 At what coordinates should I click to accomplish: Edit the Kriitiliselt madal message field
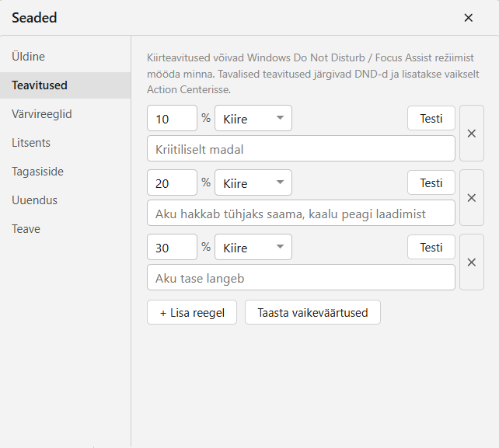pos(301,148)
